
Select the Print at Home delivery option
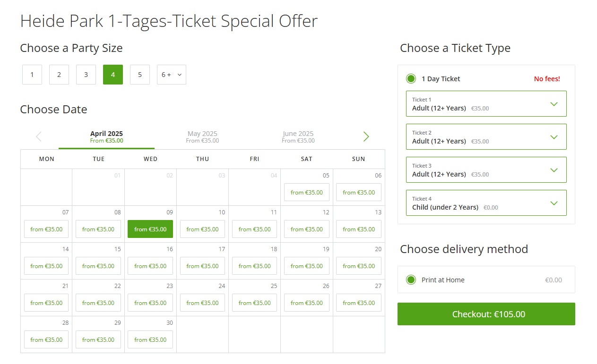(411, 279)
